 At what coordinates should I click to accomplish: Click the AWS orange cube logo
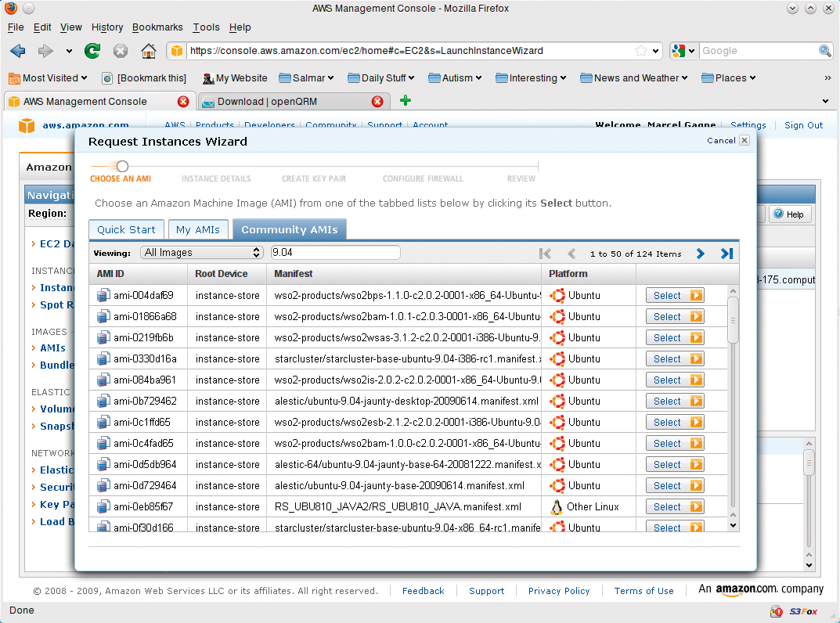(27, 125)
